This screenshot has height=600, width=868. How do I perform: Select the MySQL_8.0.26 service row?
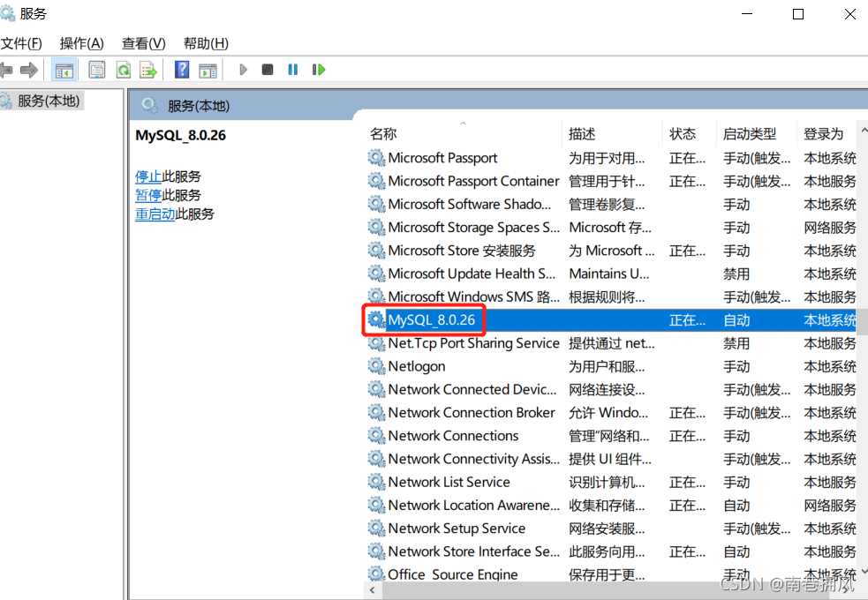tap(610, 320)
